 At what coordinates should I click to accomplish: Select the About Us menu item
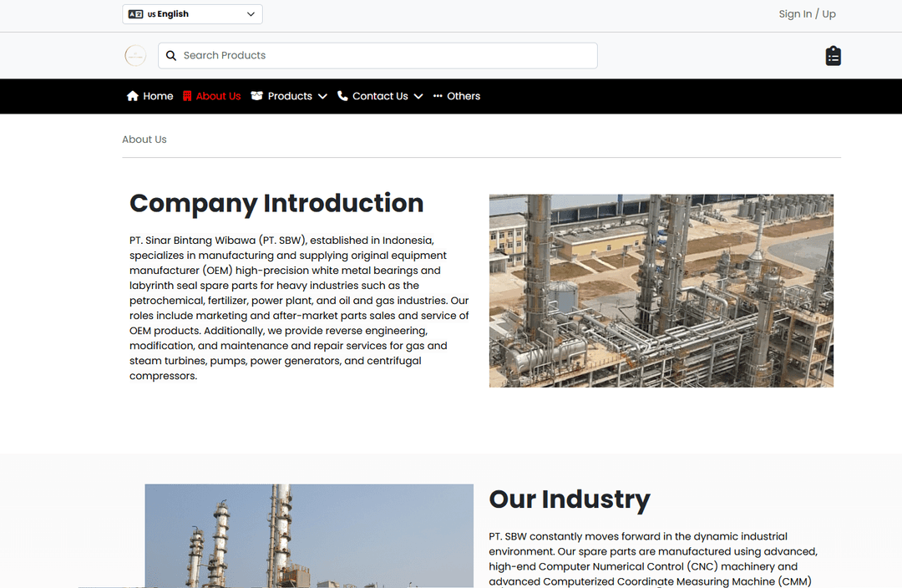(218, 96)
